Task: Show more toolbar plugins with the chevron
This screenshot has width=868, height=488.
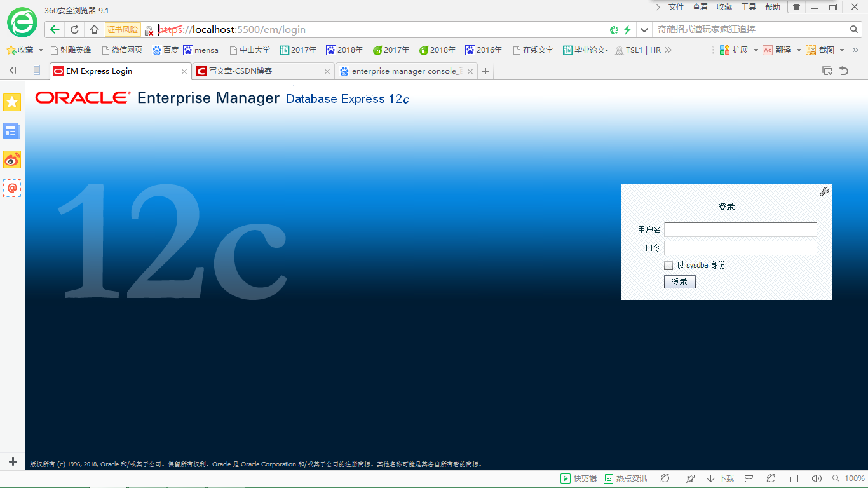Action: coord(855,50)
